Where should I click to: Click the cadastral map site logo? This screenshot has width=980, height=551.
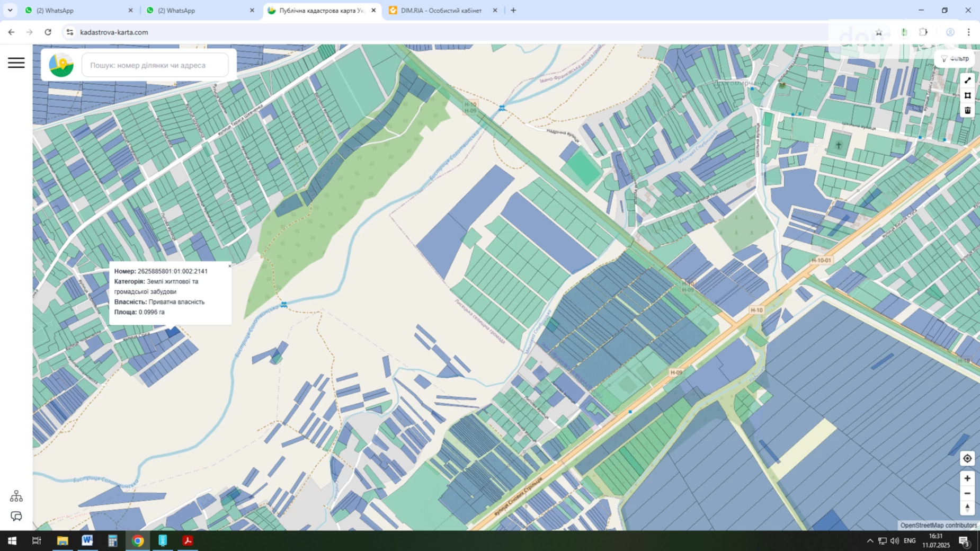[61, 65]
